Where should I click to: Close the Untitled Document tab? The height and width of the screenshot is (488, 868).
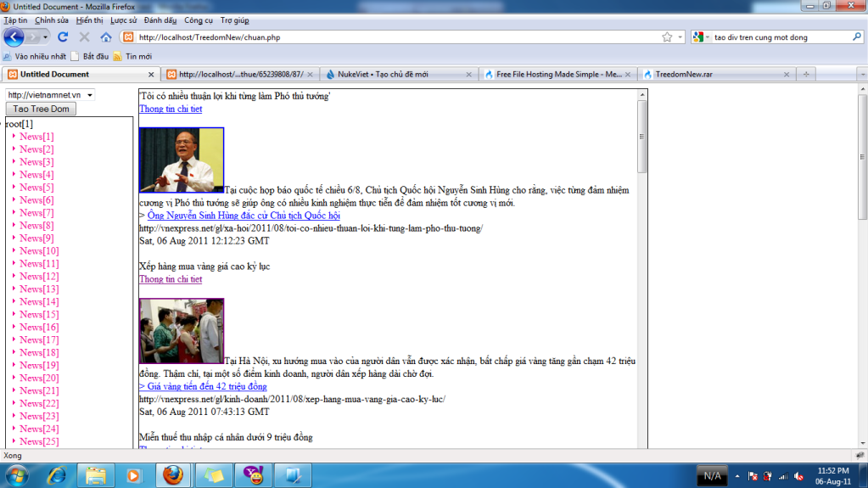click(151, 74)
